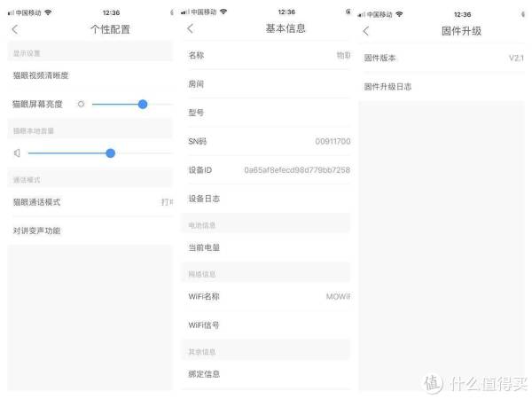This screenshot has height=399, width=532.
Task: Tap the WiFi信号 row
Action: (266, 325)
